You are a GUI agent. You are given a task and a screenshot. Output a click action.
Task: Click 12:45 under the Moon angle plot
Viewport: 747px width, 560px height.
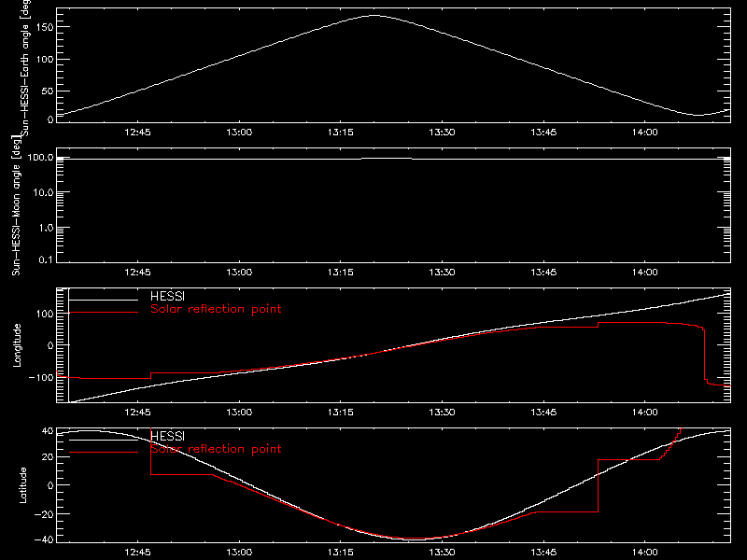click(x=137, y=272)
